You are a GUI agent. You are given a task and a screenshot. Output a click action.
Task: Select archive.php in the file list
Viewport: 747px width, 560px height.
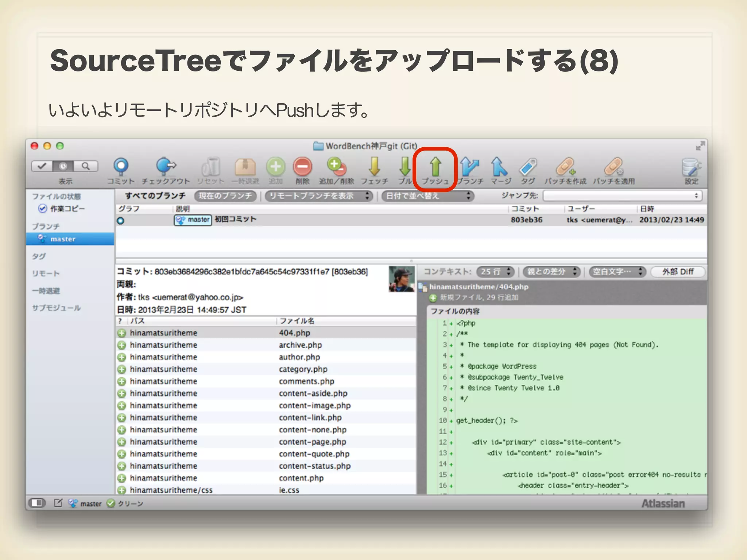pos(300,345)
